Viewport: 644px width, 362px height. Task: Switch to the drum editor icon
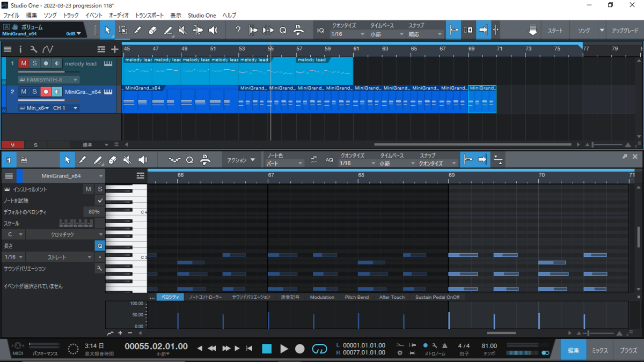point(24,160)
